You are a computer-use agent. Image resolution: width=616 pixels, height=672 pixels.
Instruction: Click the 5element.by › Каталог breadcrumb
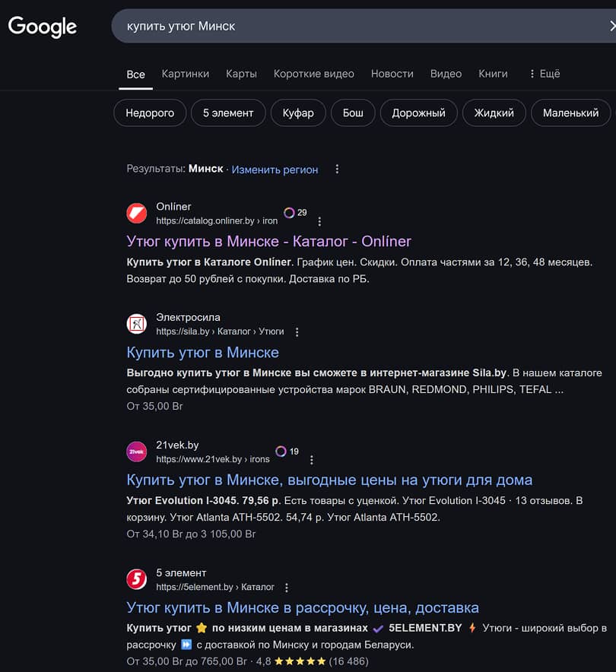click(x=215, y=587)
